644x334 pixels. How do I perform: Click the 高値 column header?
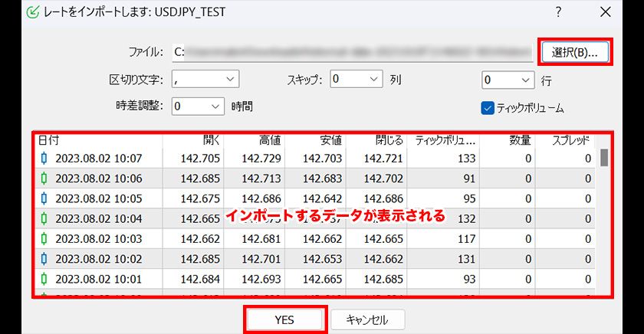pyautogui.click(x=269, y=140)
